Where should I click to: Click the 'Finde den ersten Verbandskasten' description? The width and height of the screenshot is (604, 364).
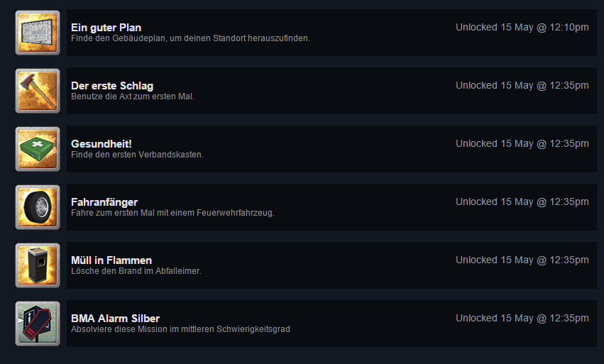pyautogui.click(x=137, y=155)
